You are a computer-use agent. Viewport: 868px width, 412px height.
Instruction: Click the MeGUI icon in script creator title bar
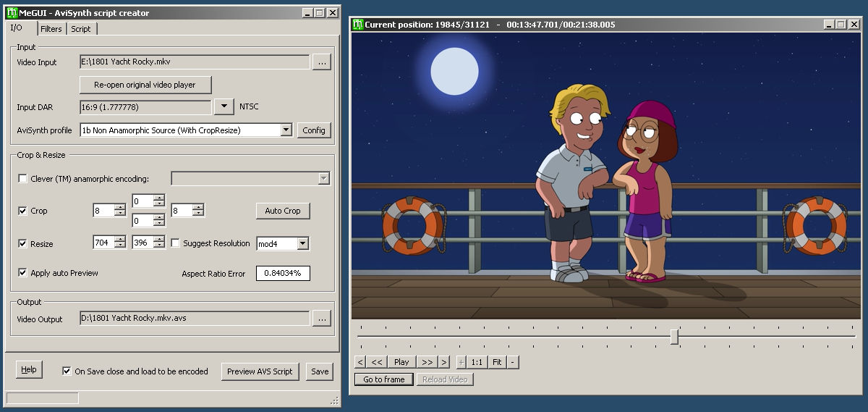pyautogui.click(x=12, y=12)
